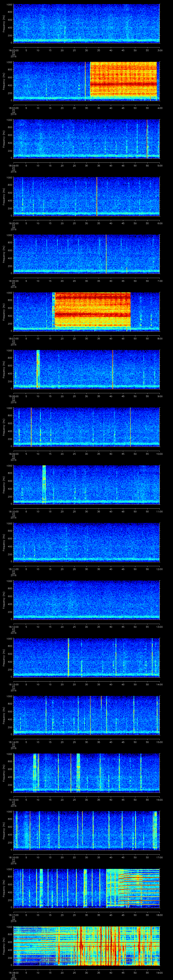Click the 18:13:00 start time label

tap(14, 684)
